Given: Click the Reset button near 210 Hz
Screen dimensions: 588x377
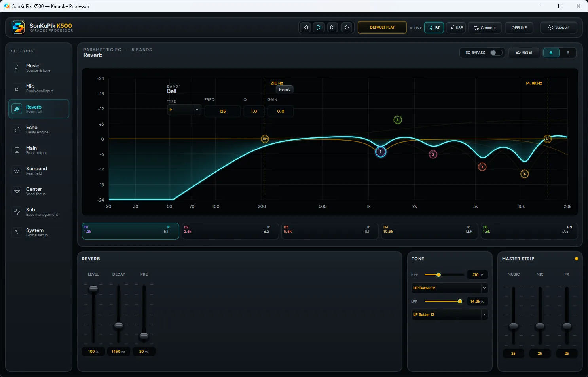Looking at the screenshot, I should tap(284, 89).
